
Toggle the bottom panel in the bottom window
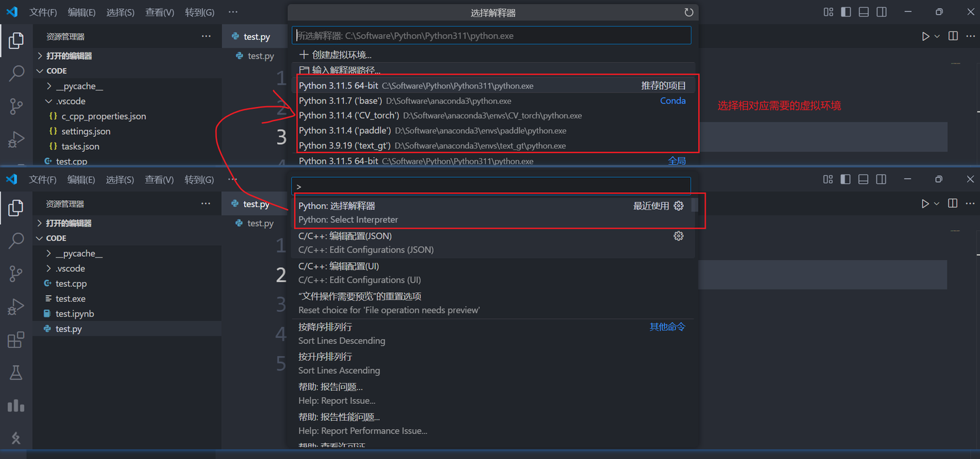point(864,179)
